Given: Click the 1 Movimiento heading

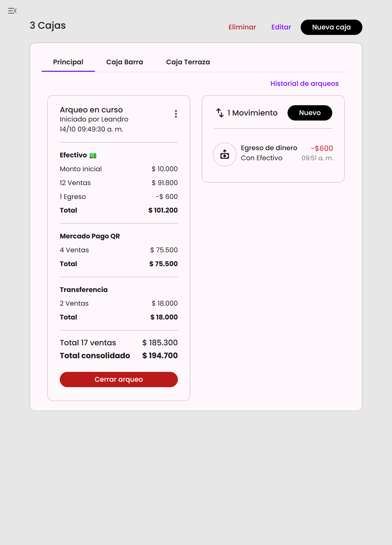Looking at the screenshot, I should [252, 113].
